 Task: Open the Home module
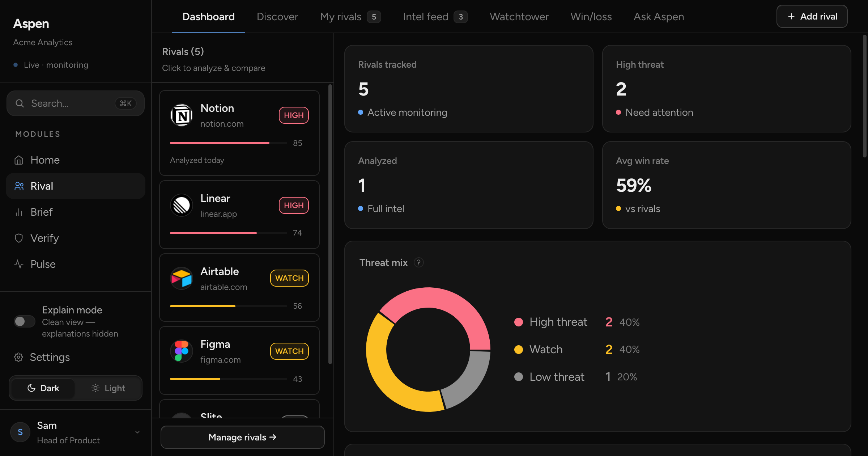click(x=76, y=160)
